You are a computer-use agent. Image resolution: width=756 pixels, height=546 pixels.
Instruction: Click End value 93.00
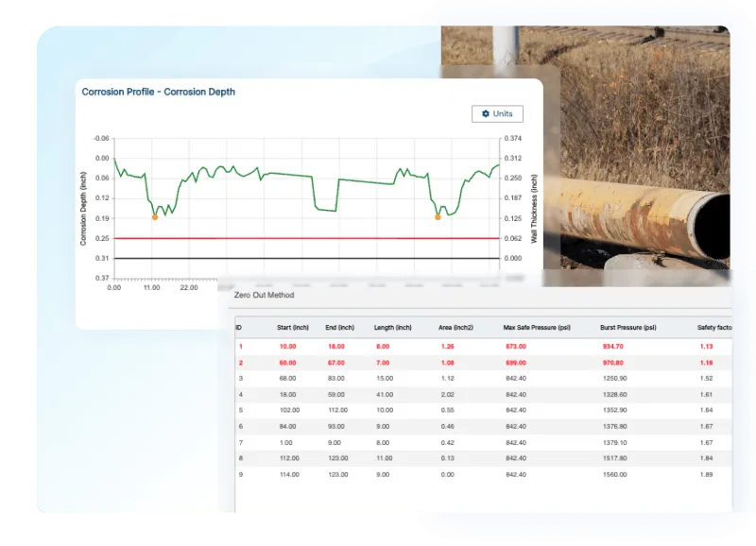(336, 426)
